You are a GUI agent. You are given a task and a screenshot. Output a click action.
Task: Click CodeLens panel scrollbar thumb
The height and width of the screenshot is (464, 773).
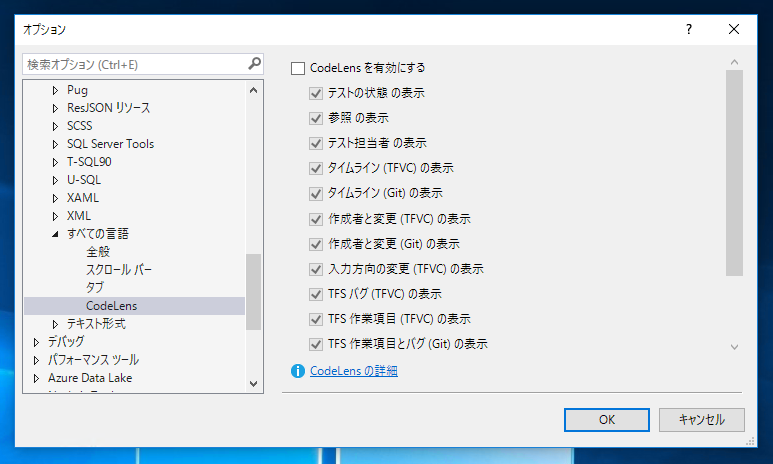point(734,173)
